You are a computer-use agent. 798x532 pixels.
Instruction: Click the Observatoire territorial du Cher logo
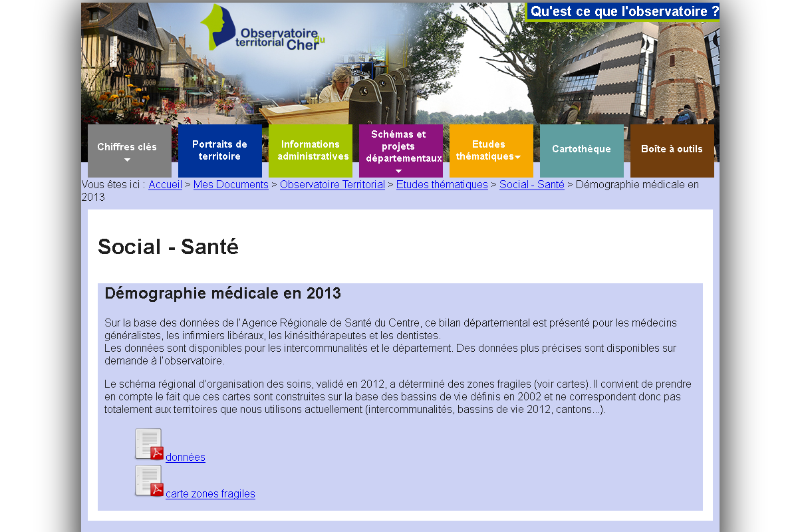[x=263, y=29]
